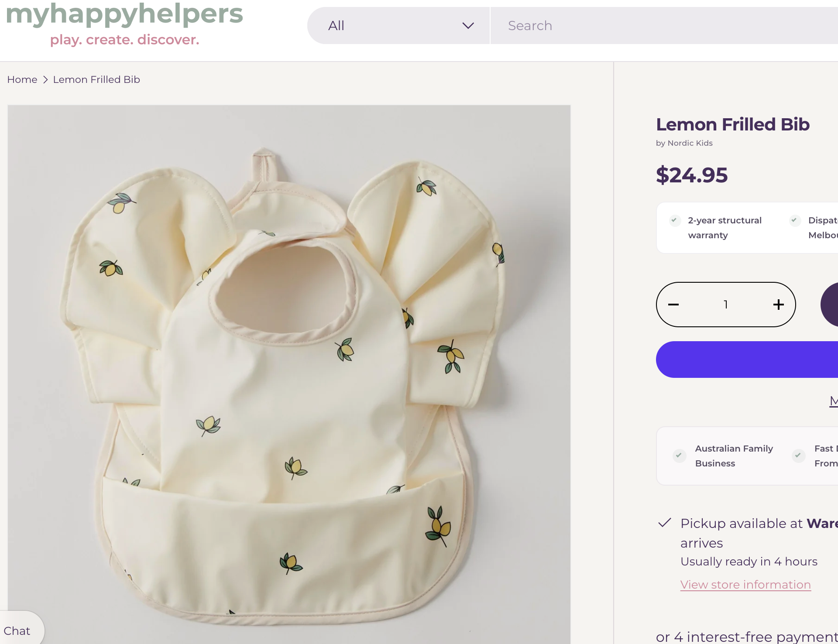Expand the category chevron arrow
This screenshot has width=838, height=644.
(x=468, y=26)
